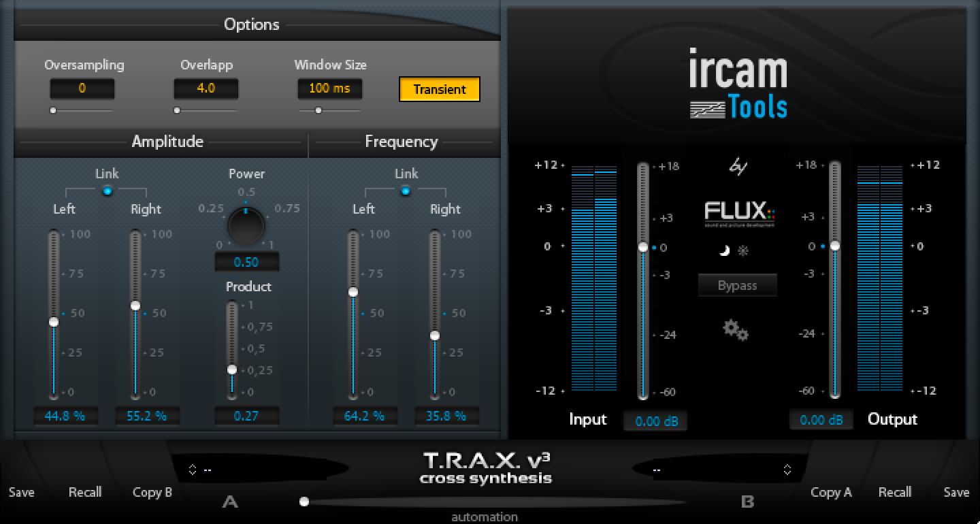
Task: Toggle the Transient mode
Action: tap(439, 89)
